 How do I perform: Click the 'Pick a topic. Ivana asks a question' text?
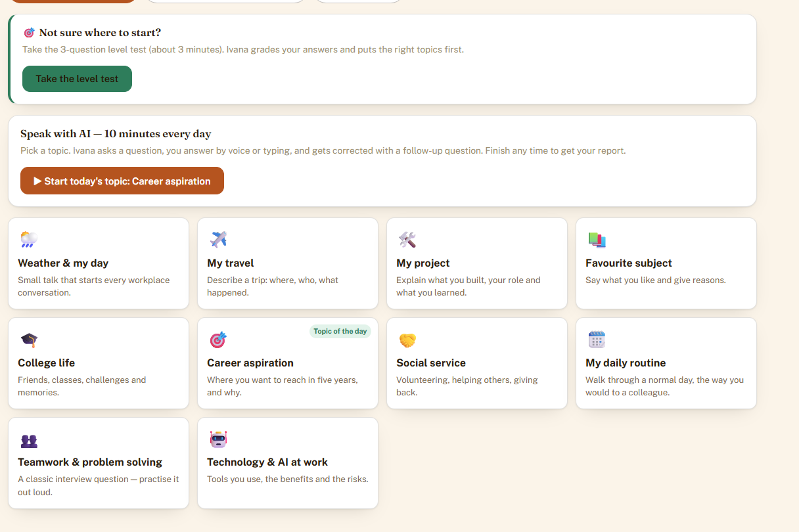pos(323,150)
